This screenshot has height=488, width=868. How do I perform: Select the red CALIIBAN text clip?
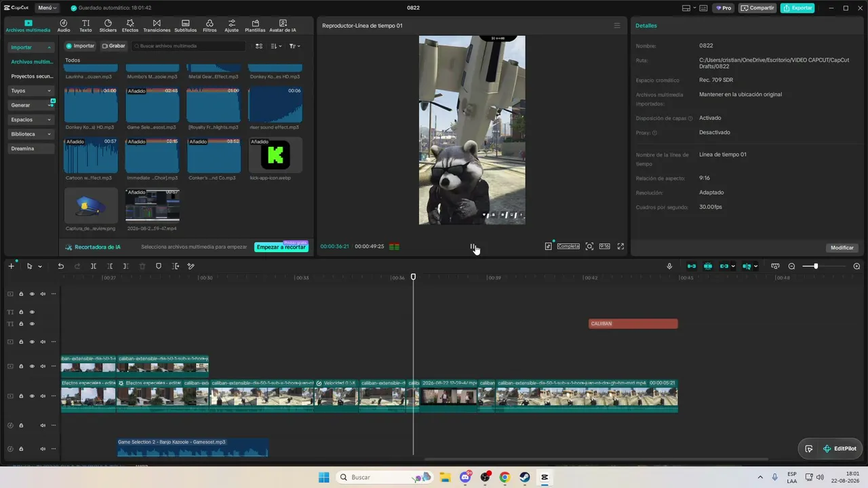pyautogui.click(x=633, y=324)
